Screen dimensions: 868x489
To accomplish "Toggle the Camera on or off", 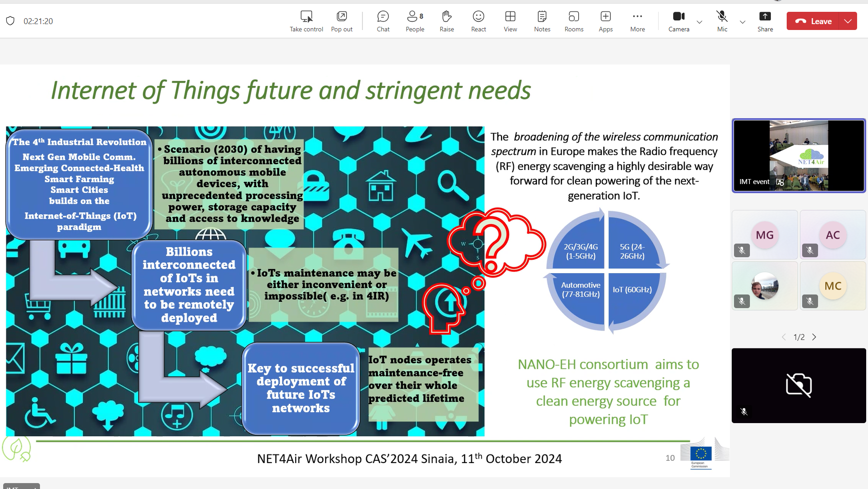I will (679, 21).
